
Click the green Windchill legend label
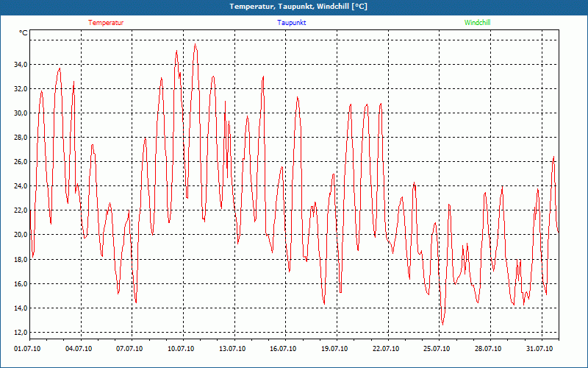pyautogui.click(x=477, y=23)
